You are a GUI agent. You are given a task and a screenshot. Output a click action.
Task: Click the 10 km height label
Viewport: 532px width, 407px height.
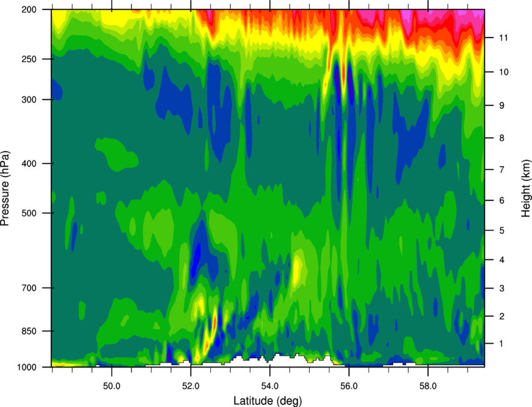[503, 71]
